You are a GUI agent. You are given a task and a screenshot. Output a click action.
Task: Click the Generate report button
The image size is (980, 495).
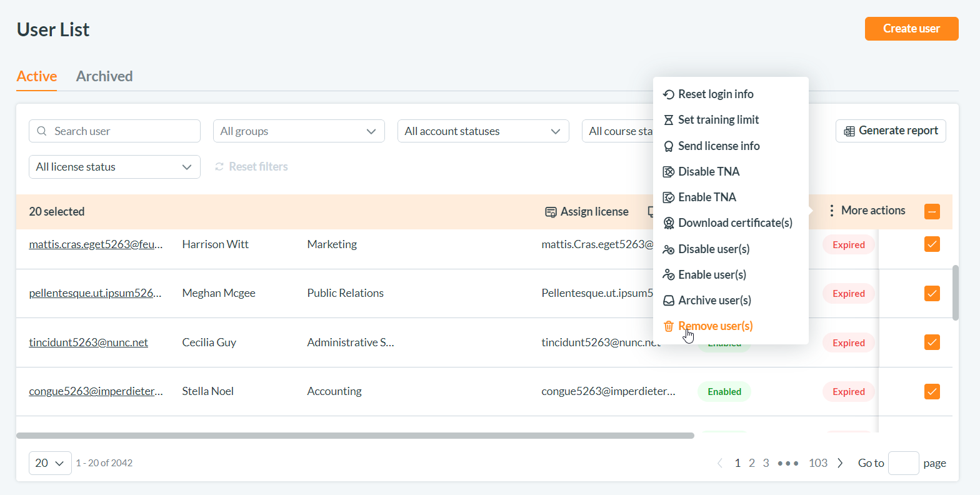[890, 131]
